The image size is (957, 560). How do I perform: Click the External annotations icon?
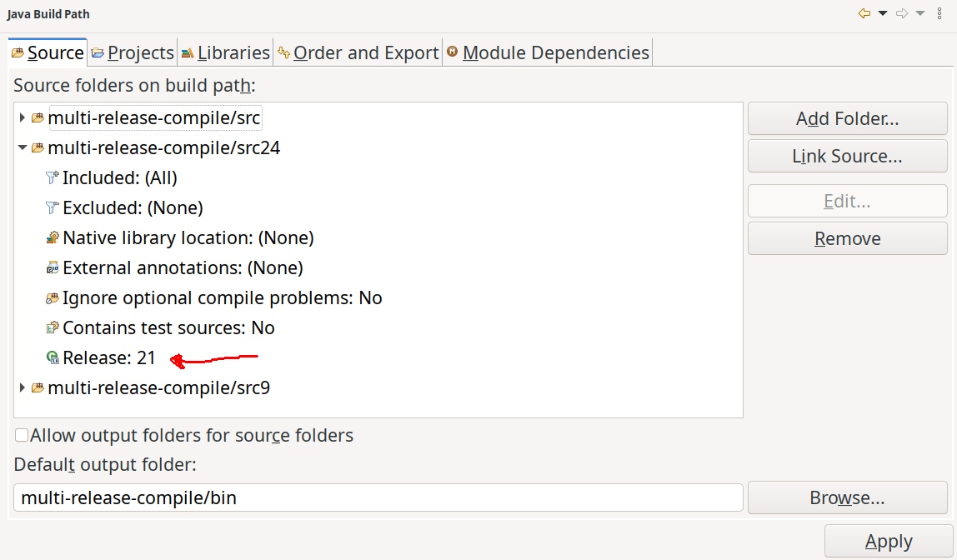pos(53,267)
